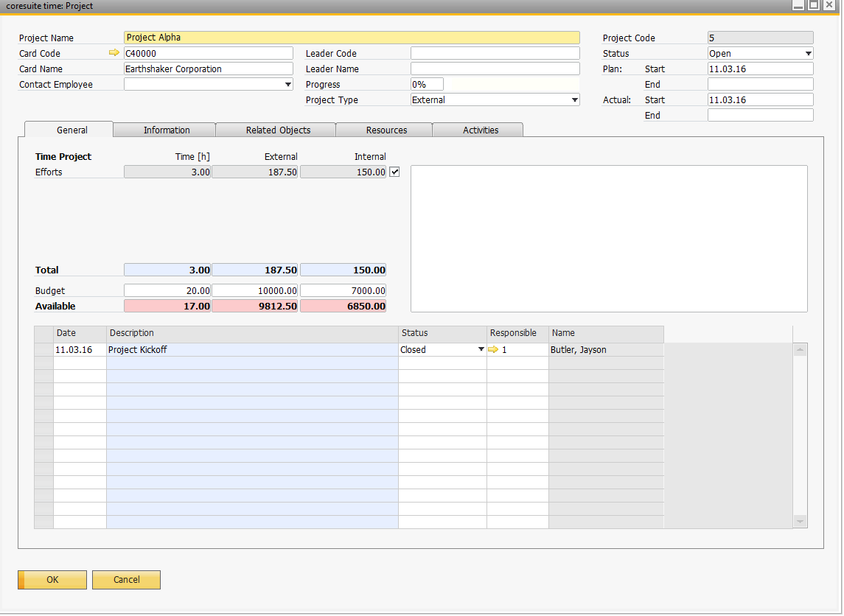This screenshot has height=616, width=844.
Task: Toggle the Efforts checkbox
Action: click(394, 172)
